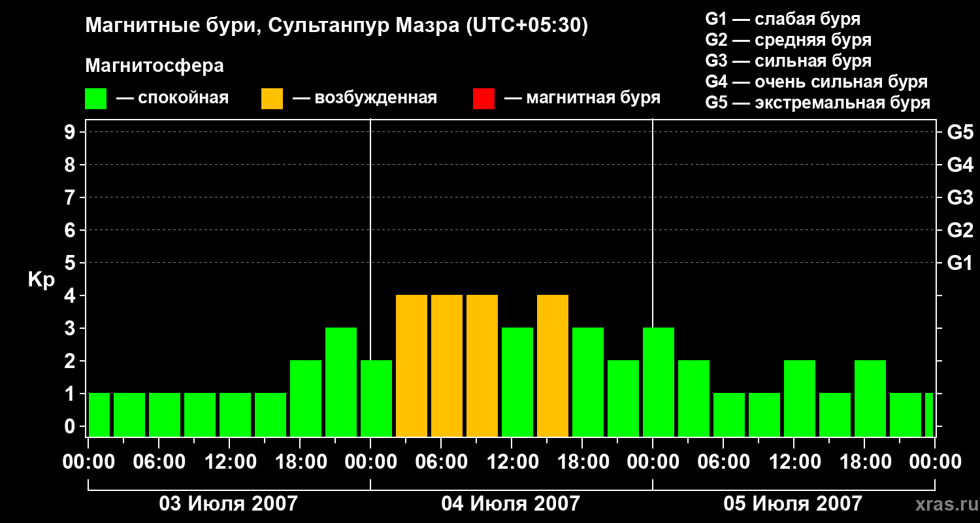Click the 'Магнитосфера' heading

click(x=154, y=66)
